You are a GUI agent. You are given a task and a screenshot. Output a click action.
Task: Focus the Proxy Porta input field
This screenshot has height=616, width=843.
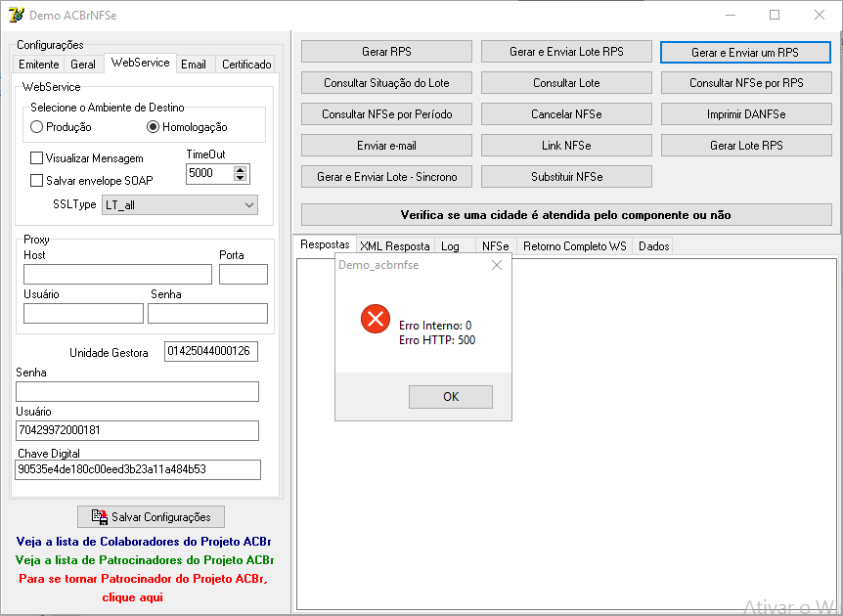(243, 274)
